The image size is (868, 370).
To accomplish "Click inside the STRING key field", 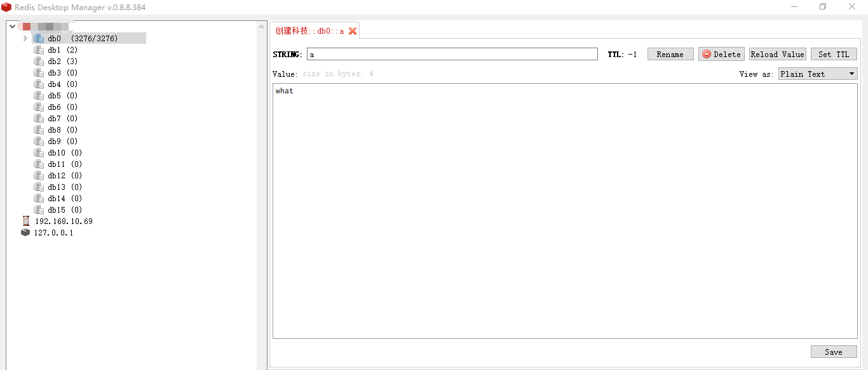I will pyautogui.click(x=452, y=54).
